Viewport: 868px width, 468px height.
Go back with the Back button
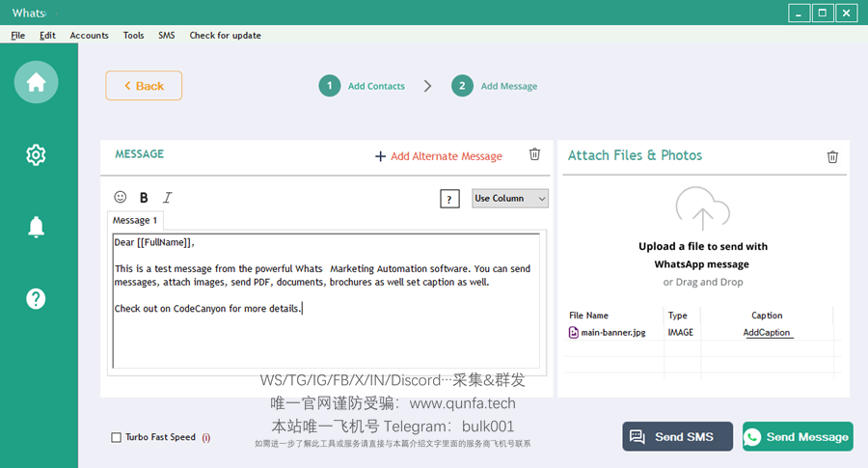(x=144, y=86)
